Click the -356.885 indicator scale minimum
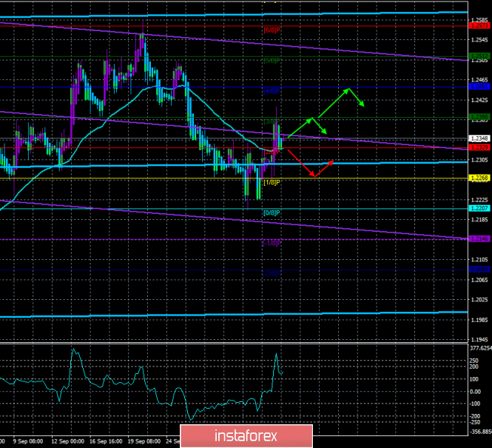Viewport: 492px width, 448px height. [480, 432]
